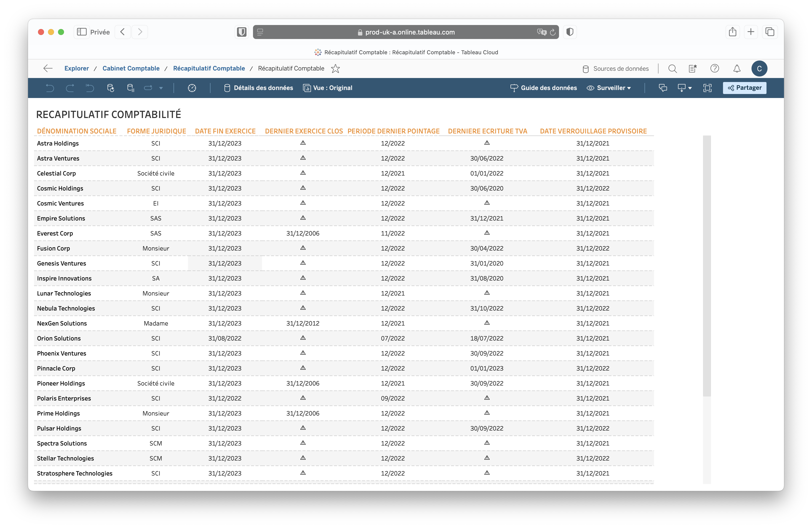Open Sources de données

coord(615,69)
